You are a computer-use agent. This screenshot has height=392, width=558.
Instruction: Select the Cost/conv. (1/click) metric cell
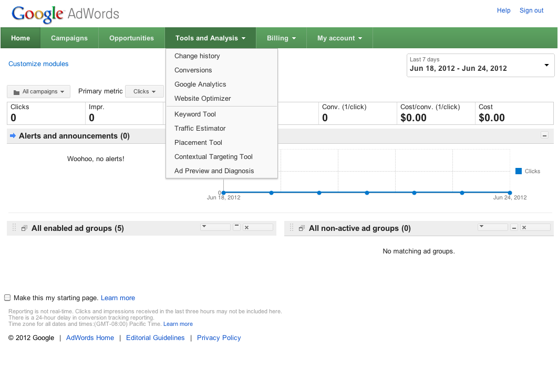436,113
